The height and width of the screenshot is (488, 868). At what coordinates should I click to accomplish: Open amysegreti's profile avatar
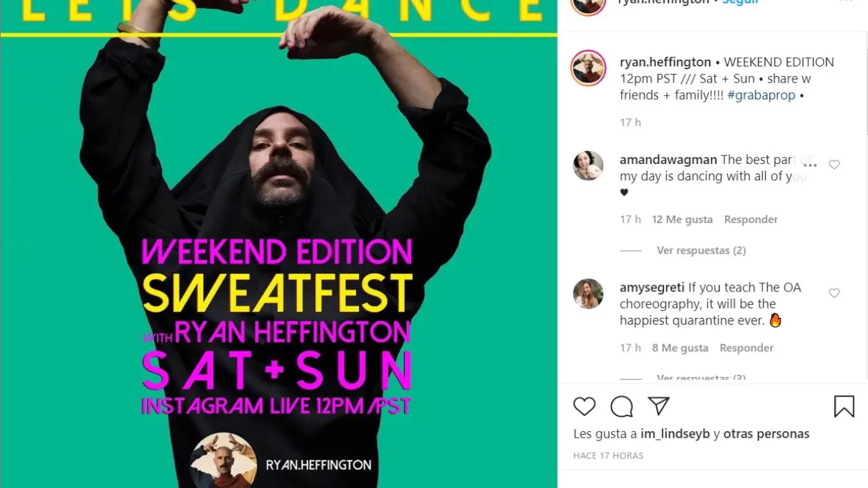click(x=588, y=293)
